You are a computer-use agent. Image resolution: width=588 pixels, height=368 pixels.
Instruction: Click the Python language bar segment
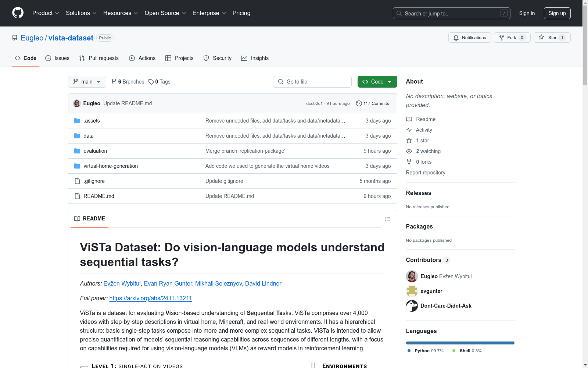pos(460,343)
